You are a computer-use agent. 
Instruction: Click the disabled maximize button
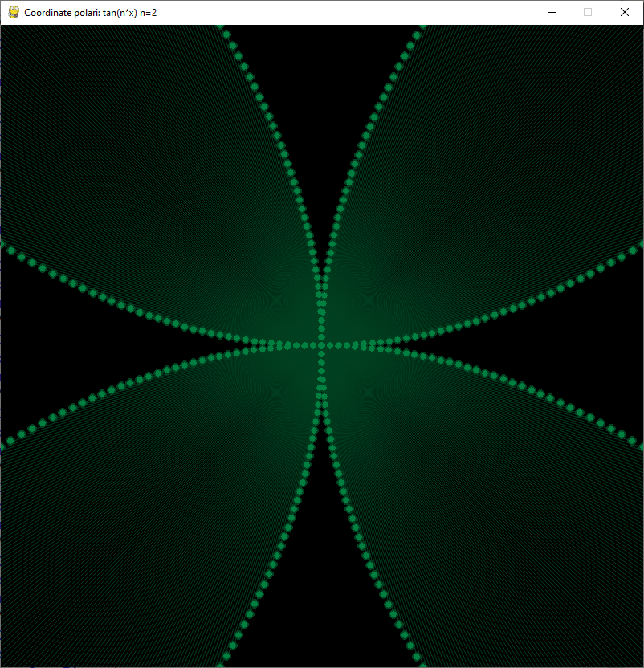[588, 12]
